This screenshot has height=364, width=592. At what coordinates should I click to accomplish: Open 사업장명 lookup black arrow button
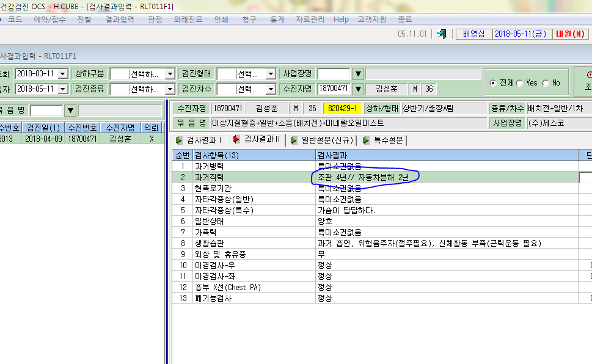tap(358, 74)
